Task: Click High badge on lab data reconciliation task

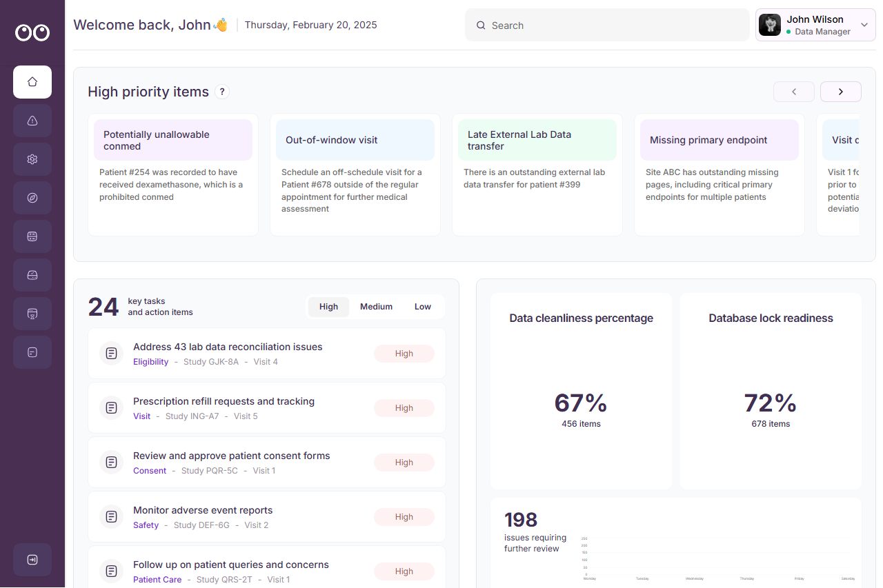Action: (404, 354)
